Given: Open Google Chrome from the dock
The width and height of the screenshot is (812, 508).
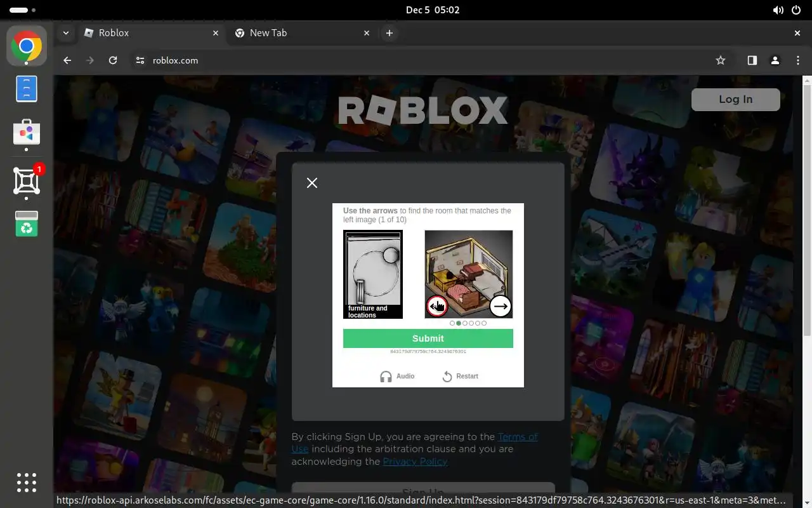Looking at the screenshot, I should tap(26, 46).
